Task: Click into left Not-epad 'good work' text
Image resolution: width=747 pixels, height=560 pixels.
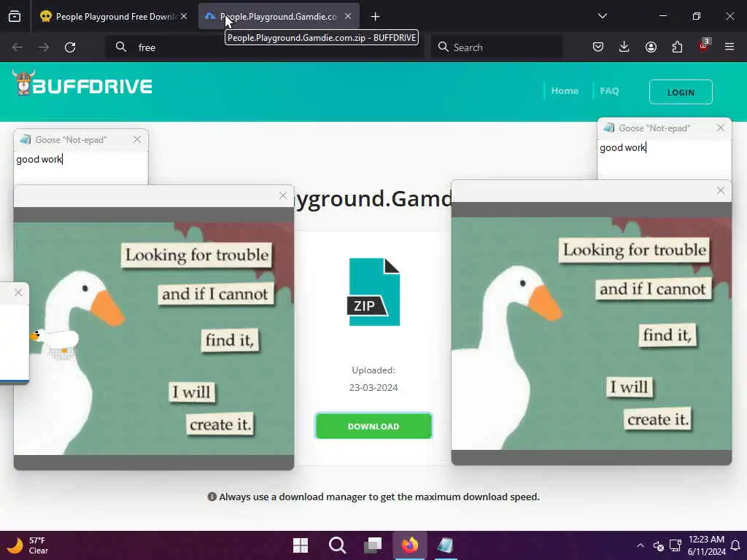Action: pyautogui.click(x=39, y=160)
